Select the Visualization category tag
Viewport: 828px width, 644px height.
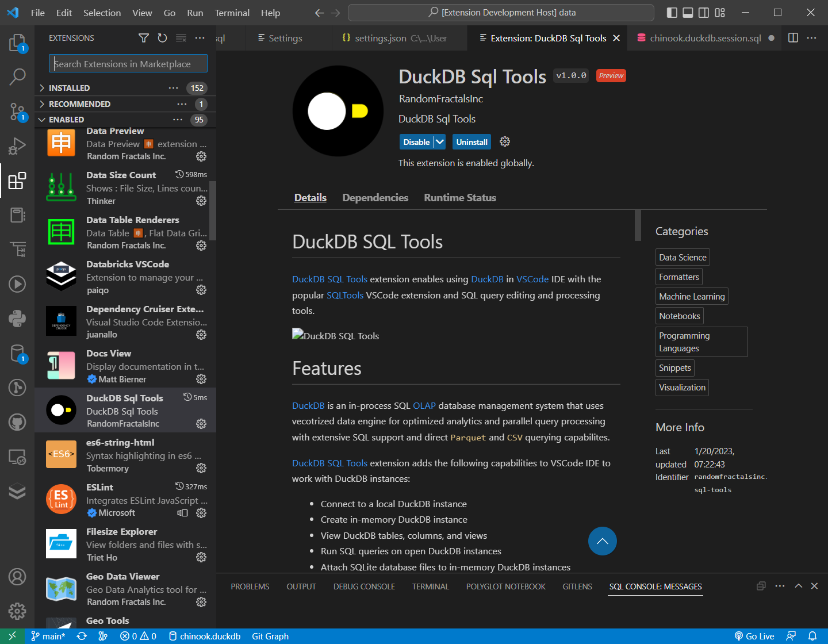(x=682, y=387)
